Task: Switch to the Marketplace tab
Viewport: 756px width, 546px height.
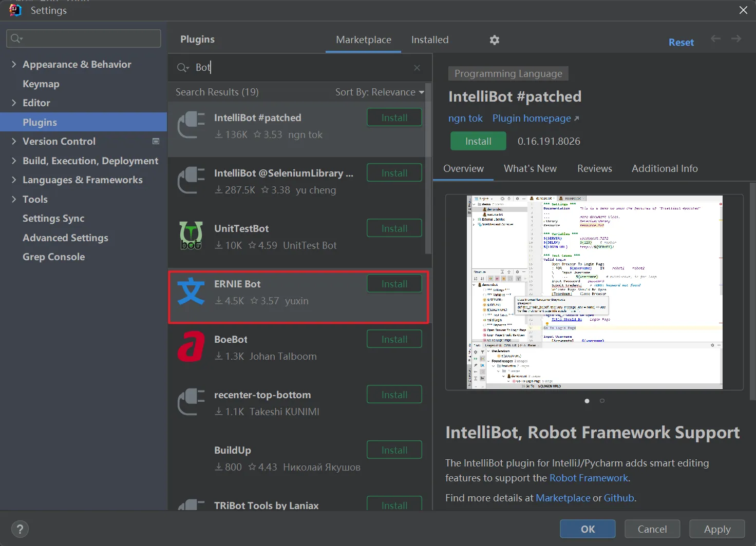Action: point(364,40)
